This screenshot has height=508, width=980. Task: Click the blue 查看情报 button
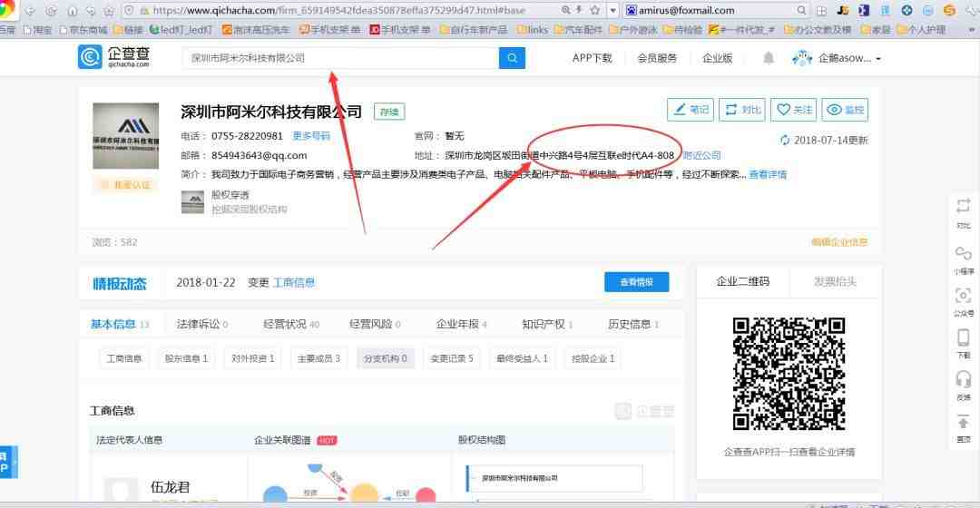click(x=636, y=282)
